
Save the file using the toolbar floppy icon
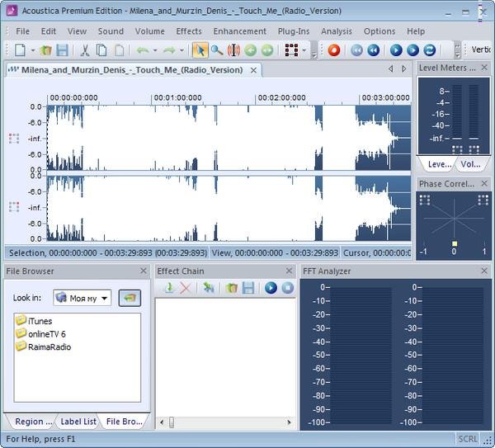[60, 50]
